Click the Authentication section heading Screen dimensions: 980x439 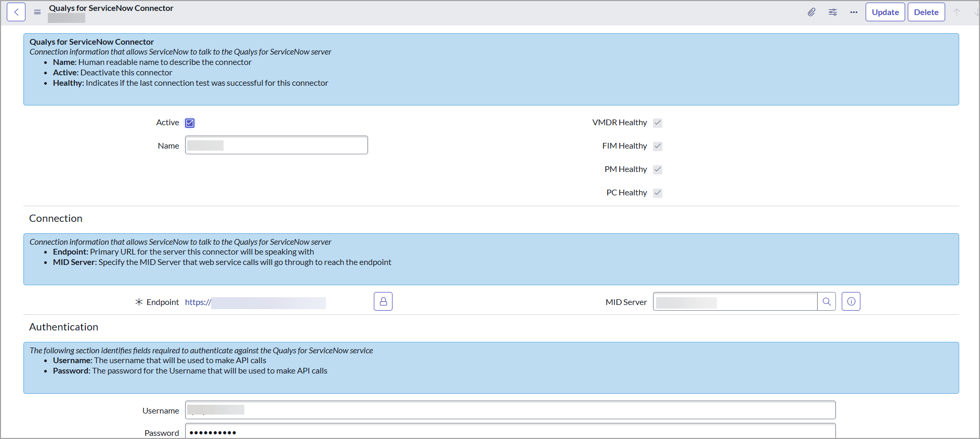coord(63,327)
